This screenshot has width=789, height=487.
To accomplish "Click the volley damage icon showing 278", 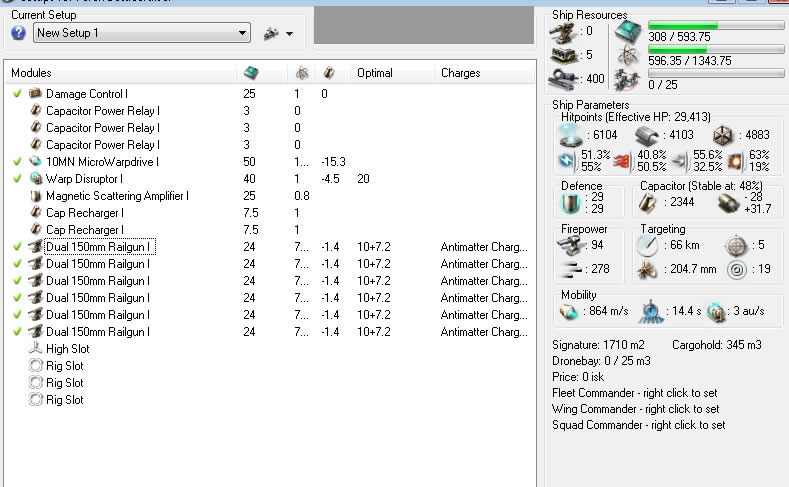I will [571, 269].
